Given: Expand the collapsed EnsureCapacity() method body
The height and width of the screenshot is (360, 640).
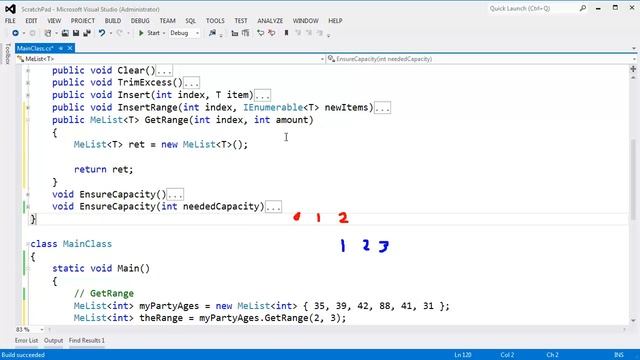Looking at the screenshot, I should pyautogui.click(x=176, y=195).
